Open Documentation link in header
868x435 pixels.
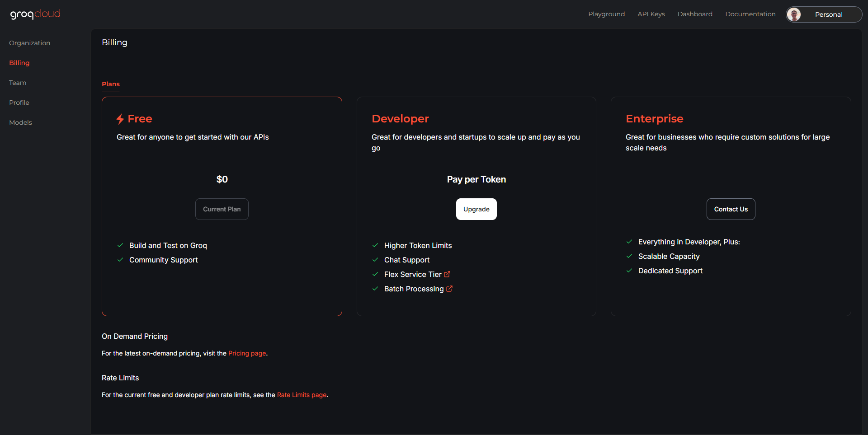[x=750, y=14]
